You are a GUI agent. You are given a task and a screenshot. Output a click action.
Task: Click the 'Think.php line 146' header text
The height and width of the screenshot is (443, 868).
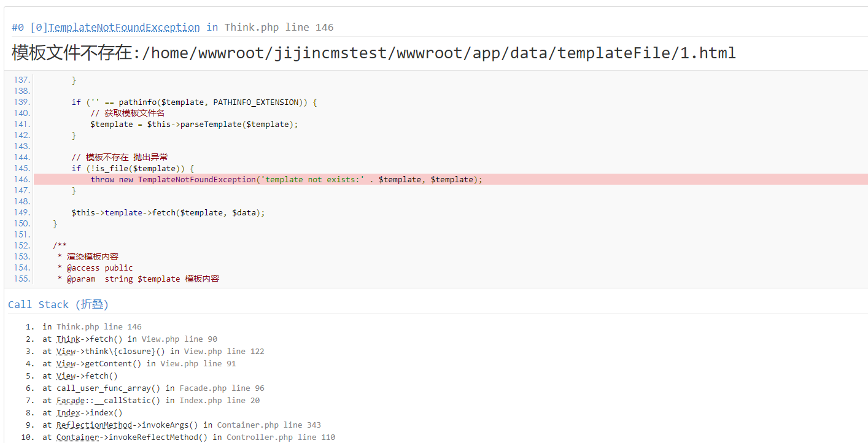click(x=279, y=27)
